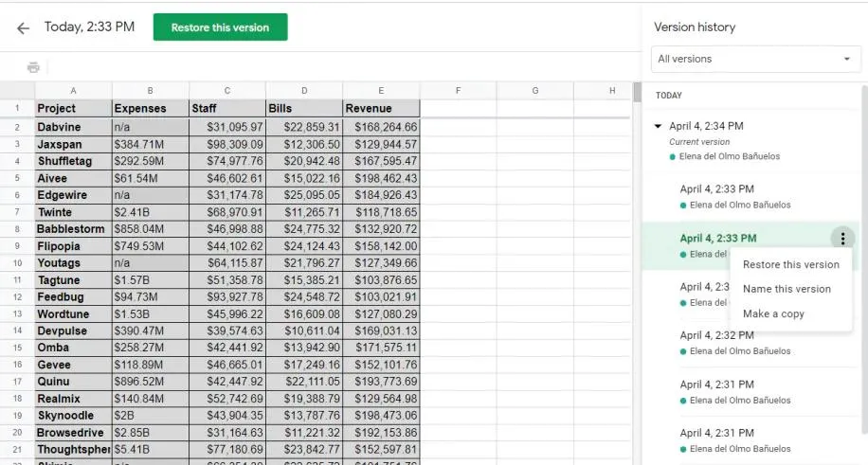Click the Jaxspan cell
868x465 pixels.
coord(73,145)
